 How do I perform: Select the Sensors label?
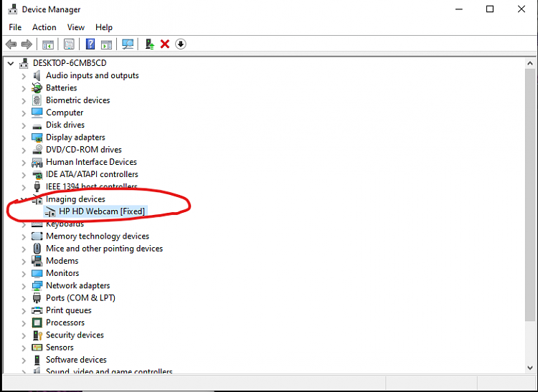click(60, 347)
